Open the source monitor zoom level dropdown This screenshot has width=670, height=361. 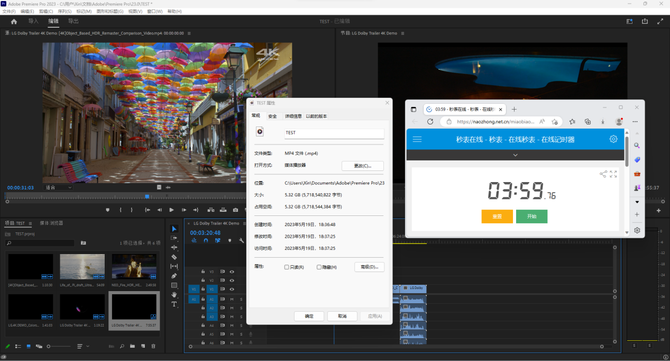point(59,188)
